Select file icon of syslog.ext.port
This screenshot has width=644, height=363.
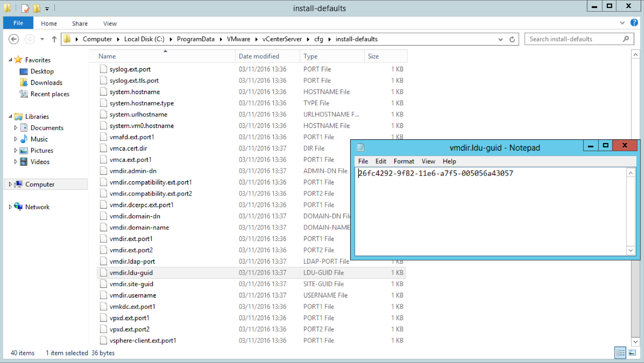(103, 69)
